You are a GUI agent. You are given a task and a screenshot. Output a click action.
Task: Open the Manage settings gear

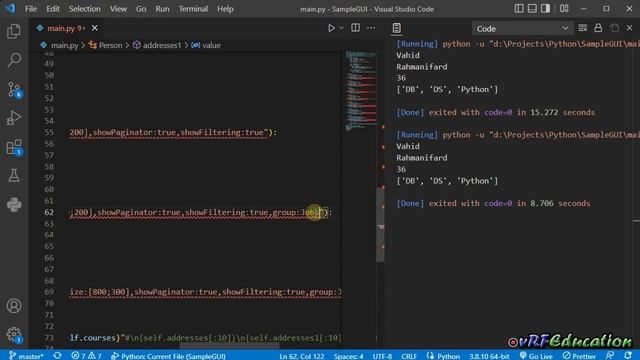pos(14,334)
